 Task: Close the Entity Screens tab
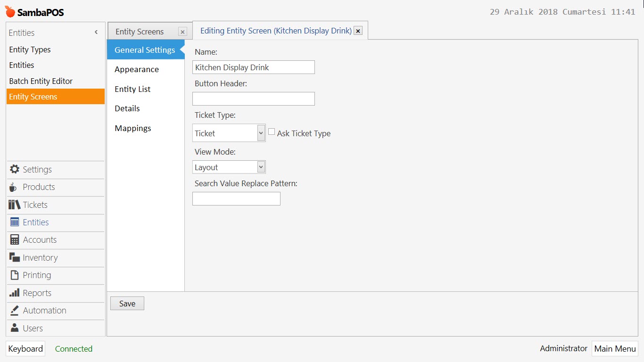182,32
